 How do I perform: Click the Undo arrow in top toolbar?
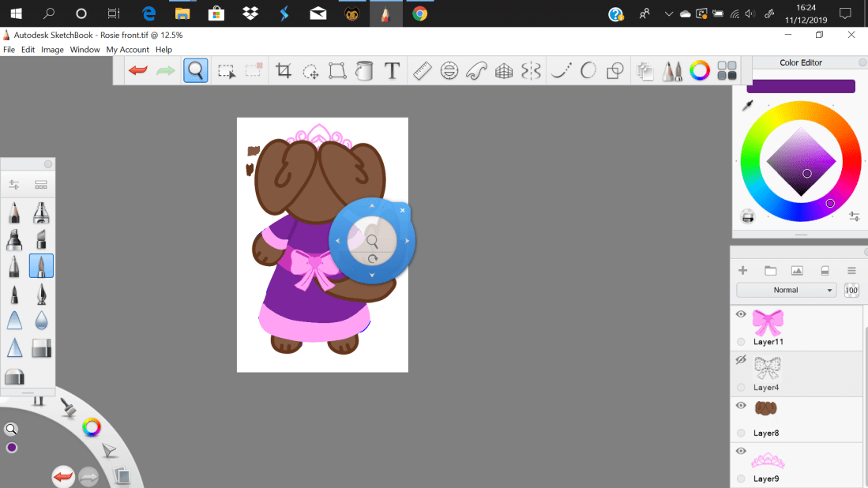[x=138, y=71]
